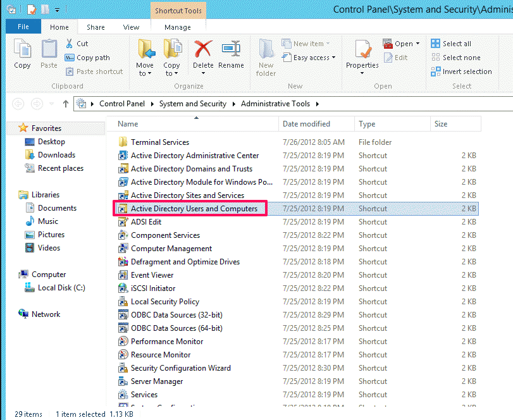Expand the Delete options arrow
This screenshot has height=420, width=513.
[x=203, y=73]
